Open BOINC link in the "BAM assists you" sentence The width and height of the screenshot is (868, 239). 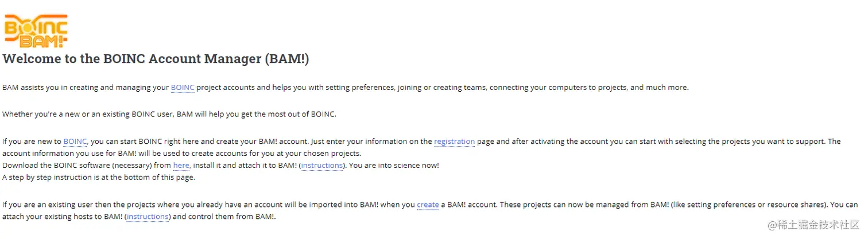(183, 88)
